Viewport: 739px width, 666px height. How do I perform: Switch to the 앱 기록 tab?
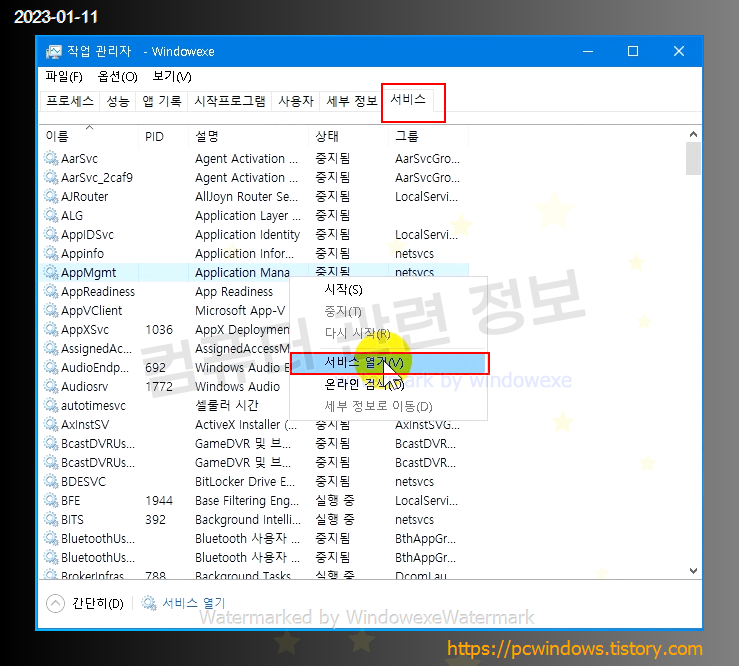point(162,101)
